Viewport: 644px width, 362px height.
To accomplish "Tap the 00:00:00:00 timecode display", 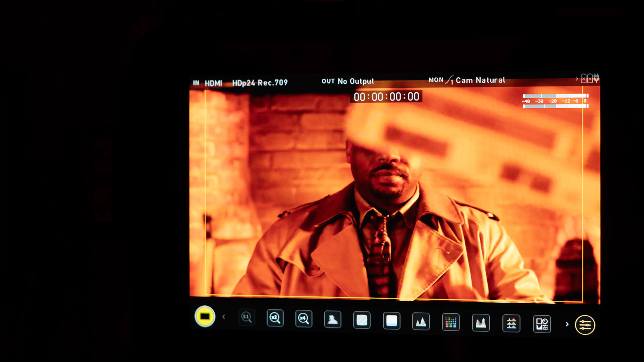I will [386, 97].
